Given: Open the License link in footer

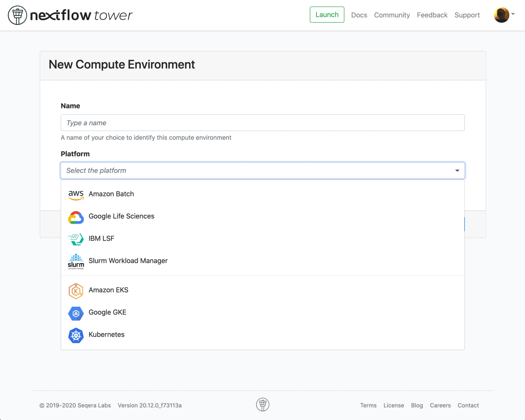Looking at the screenshot, I should [394, 405].
